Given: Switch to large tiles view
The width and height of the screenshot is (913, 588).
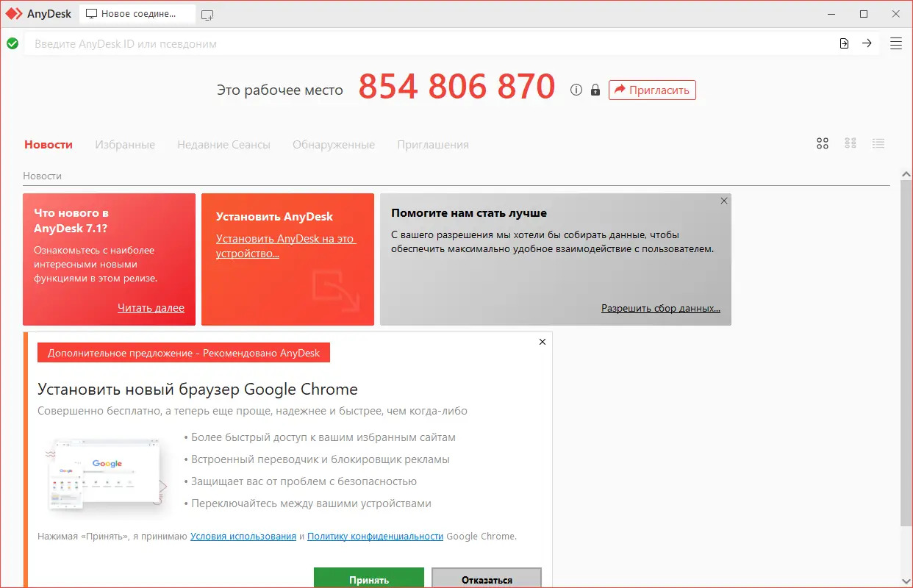Looking at the screenshot, I should [x=823, y=143].
